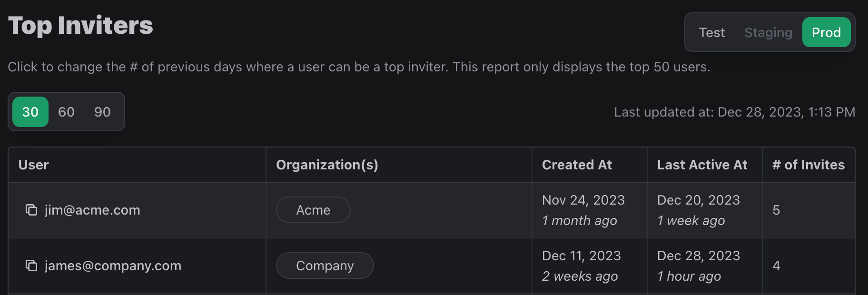This screenshot has width=868, height=295.
Task: Sort by the # of Invites column header
Action: 809,165
